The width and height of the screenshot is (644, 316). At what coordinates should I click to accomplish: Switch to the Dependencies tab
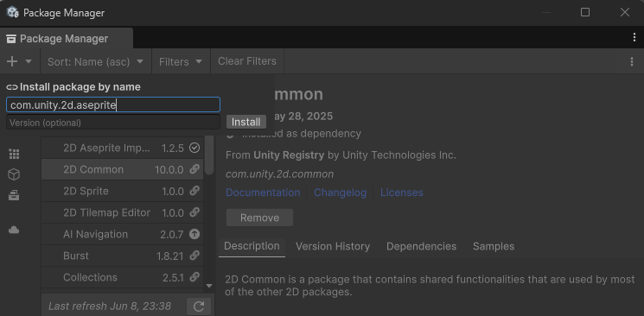(x=421, y=246)
